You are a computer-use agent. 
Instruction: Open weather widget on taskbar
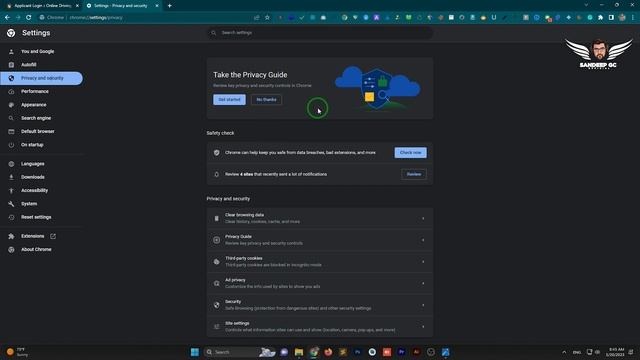(x=17, y=352)
